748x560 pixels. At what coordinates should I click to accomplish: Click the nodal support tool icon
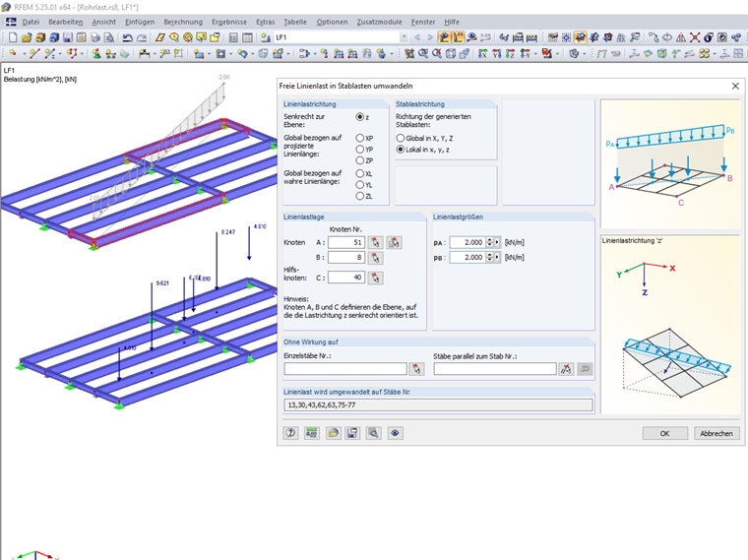tap(96, 53)
